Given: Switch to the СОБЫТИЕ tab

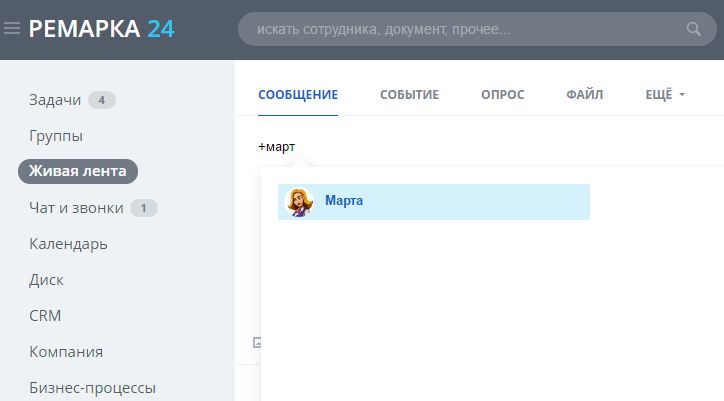Looking at the screenshot, I should (410, 95).
